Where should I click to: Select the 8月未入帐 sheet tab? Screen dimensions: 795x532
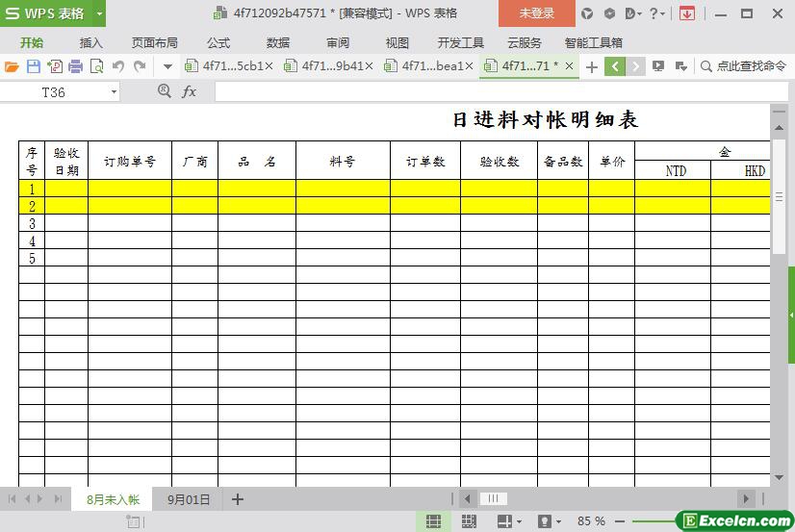(x=113, y=499)
